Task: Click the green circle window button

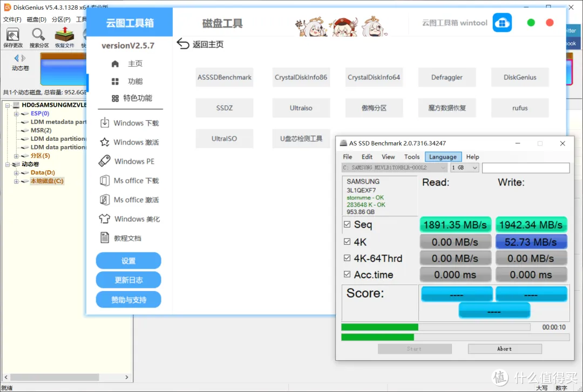Action: coord(531,23)
